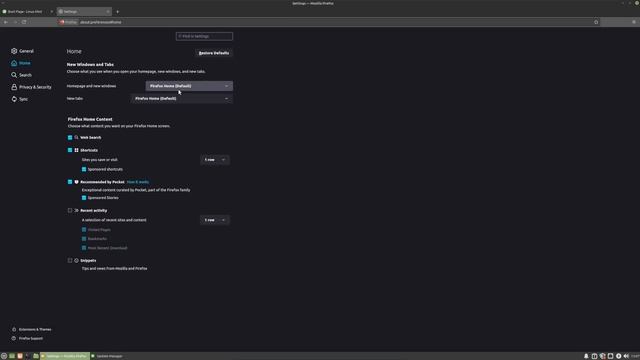The width and height of the screenshot is (640, 360).
Task: Open the Privacy & Security category
Action: (31, 87)
